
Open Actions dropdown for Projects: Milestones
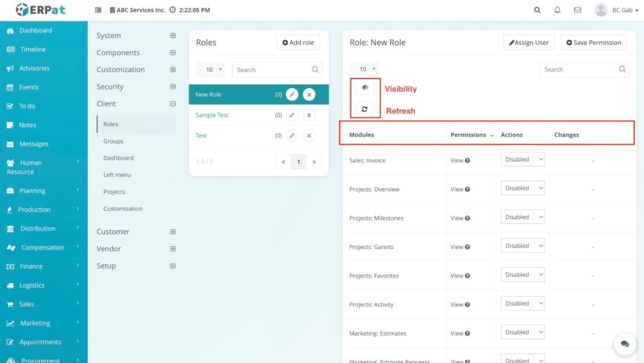coord(523,218)
